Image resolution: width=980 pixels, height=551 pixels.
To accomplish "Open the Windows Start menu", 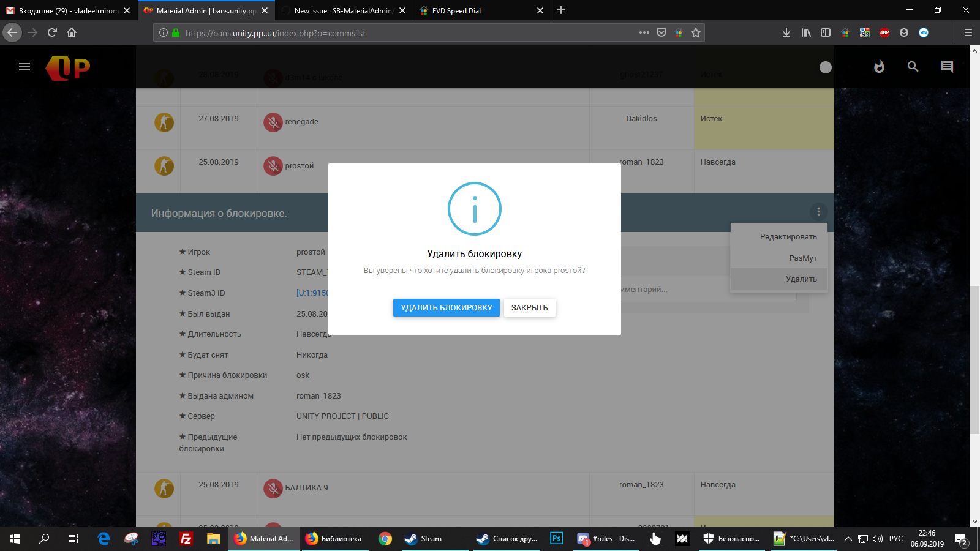I will coord(15,539).
